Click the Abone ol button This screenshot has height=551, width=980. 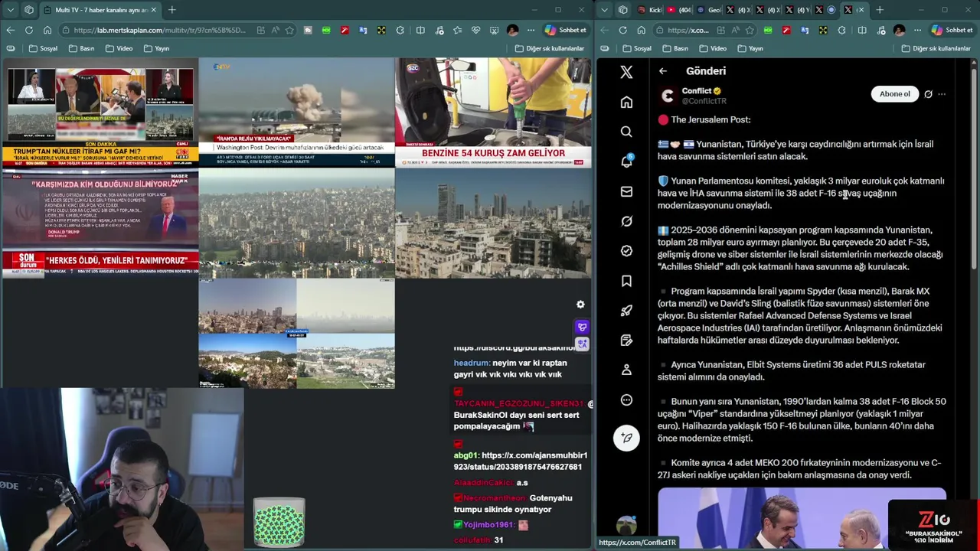894,94
